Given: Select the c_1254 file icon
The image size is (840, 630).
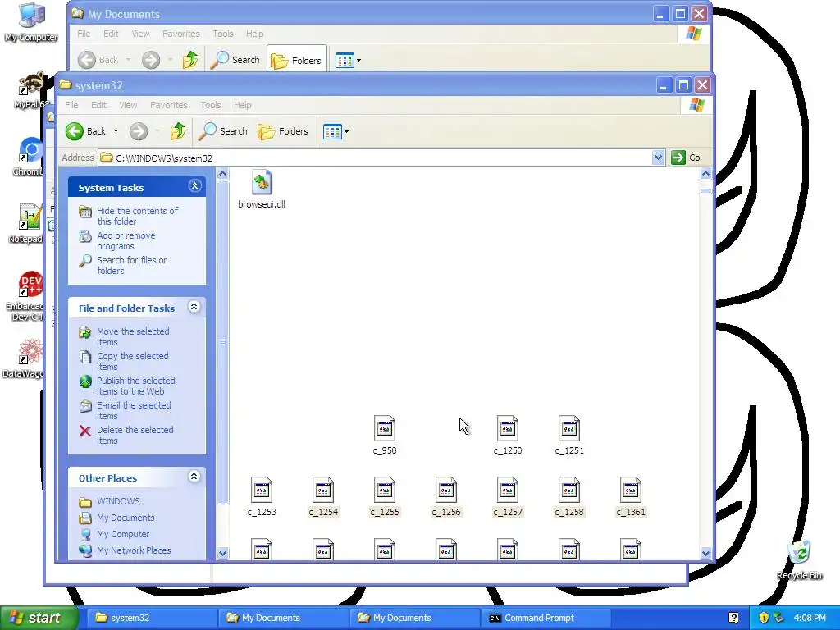Looking at the screenshot, I should point(323,491).
